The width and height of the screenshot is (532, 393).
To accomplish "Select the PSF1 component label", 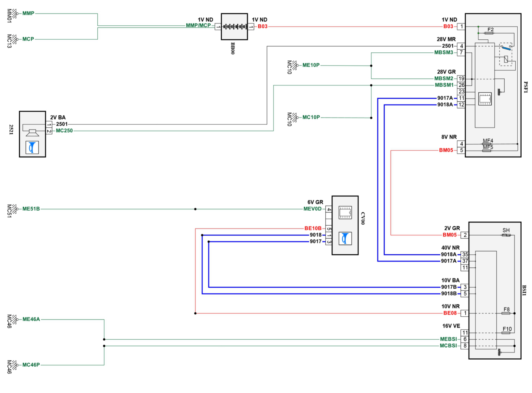I will (x=526, y=87).
